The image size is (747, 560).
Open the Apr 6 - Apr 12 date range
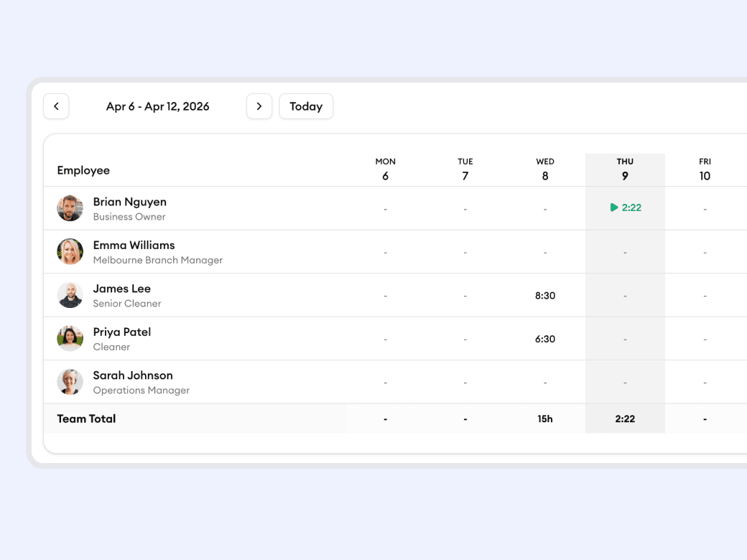click(157, 106)
